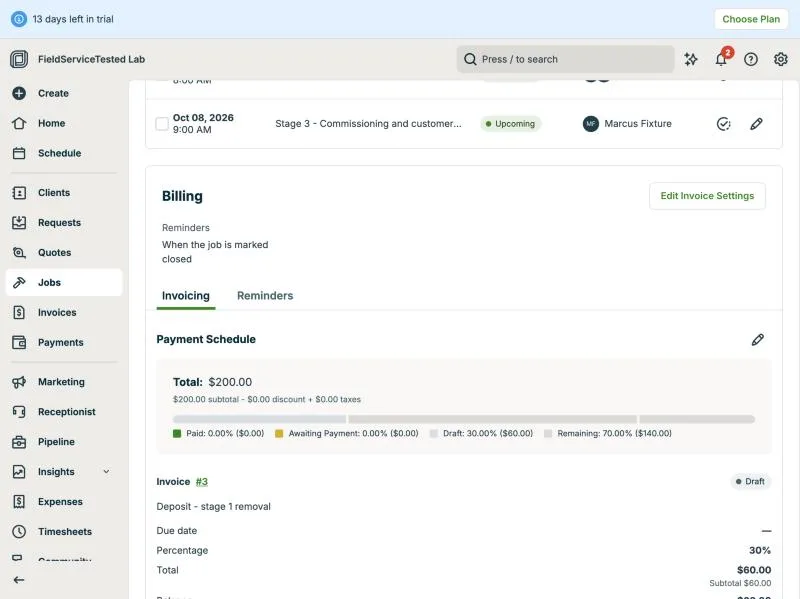Open the Marketing megaphone icon
This screenshot has width=800, height=599.
(19, 382)
